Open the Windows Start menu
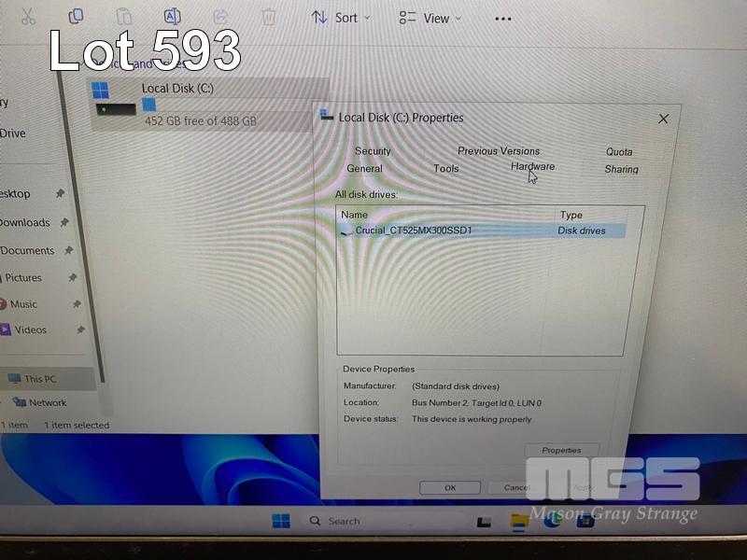Viewport: 747px width, 560px height. click(281, 521)
